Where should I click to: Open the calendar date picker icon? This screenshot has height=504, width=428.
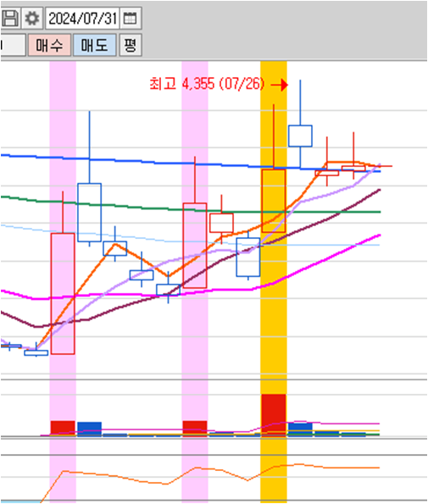[x=131, y=19]
